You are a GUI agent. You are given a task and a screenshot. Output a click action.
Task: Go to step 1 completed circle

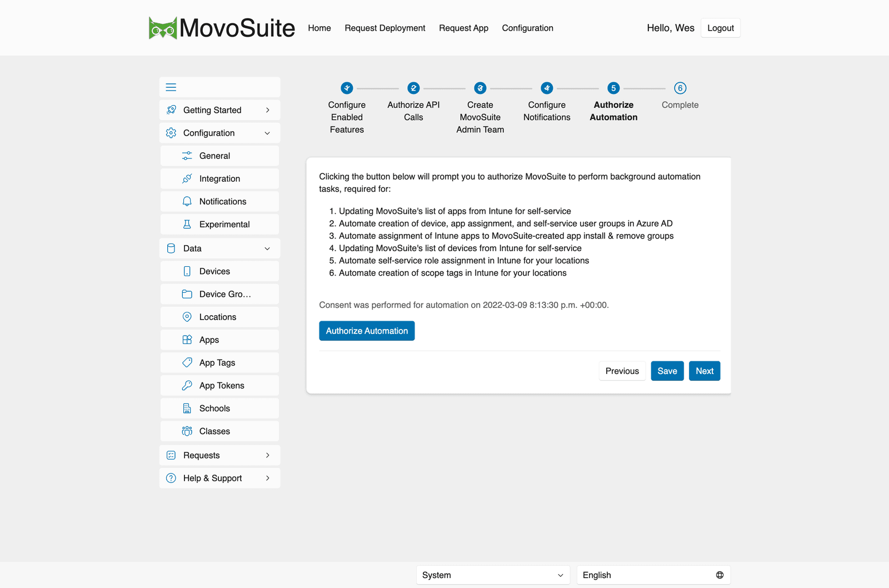tap(347, 88)
